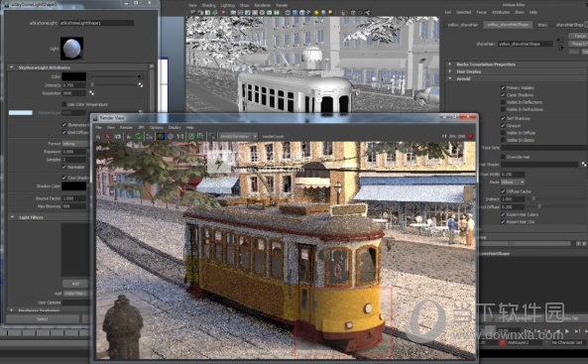Click the Focus button in Attribute Editor

click(578, 36)
